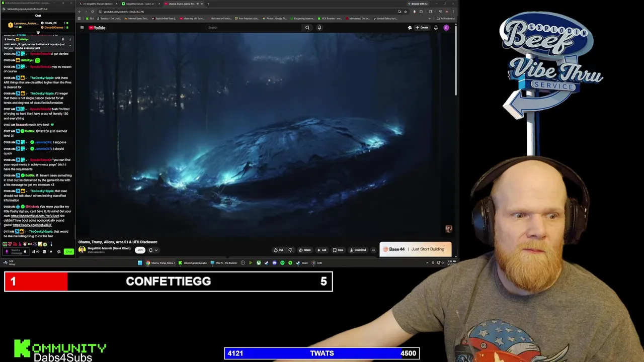Screen dimensions: 644x362
Task: Expand the Kick chat leaderboard arrow
Action: pyautogui.click(x=38, y=33)
